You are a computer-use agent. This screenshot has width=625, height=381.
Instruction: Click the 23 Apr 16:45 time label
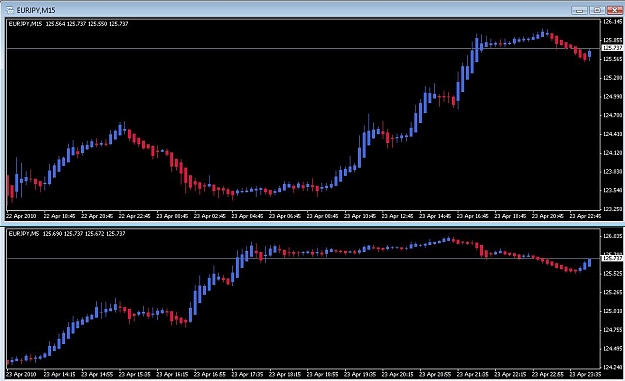click(472, 216)
